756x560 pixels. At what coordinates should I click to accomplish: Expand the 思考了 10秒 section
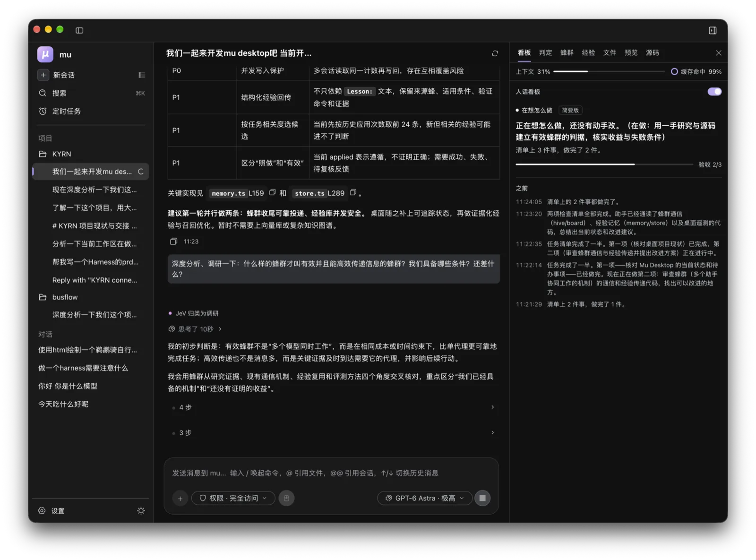coord(195,329)
